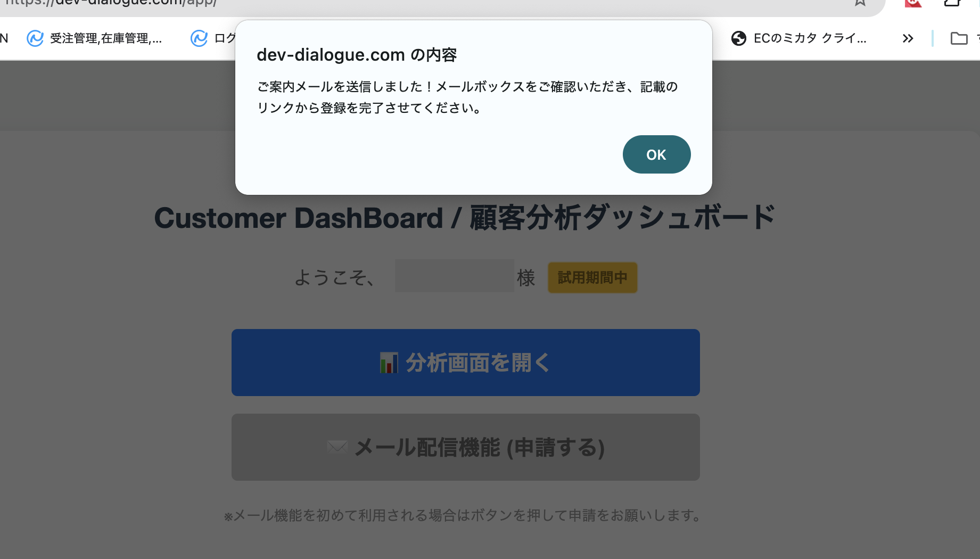Click the 試用期間中 trial badge

point(592,277)
